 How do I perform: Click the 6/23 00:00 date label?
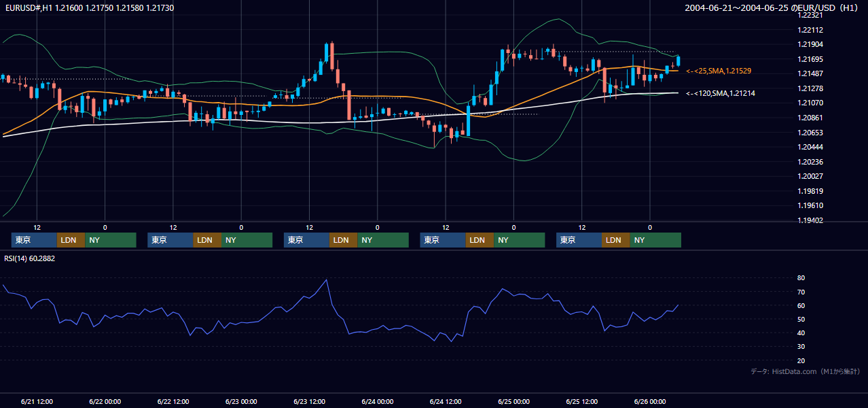[241, 401]
